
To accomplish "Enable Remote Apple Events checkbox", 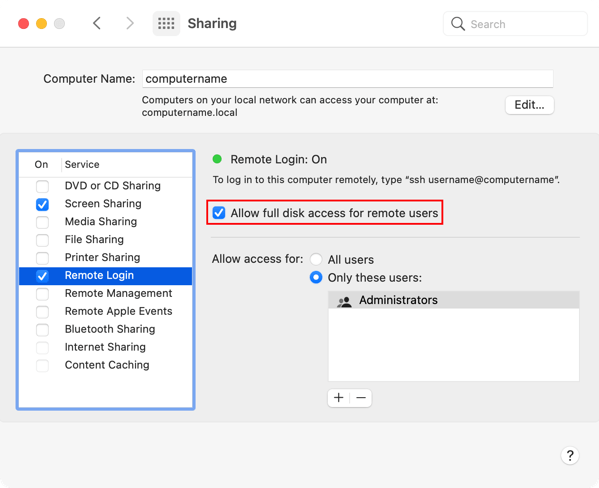I will point(42,312).
